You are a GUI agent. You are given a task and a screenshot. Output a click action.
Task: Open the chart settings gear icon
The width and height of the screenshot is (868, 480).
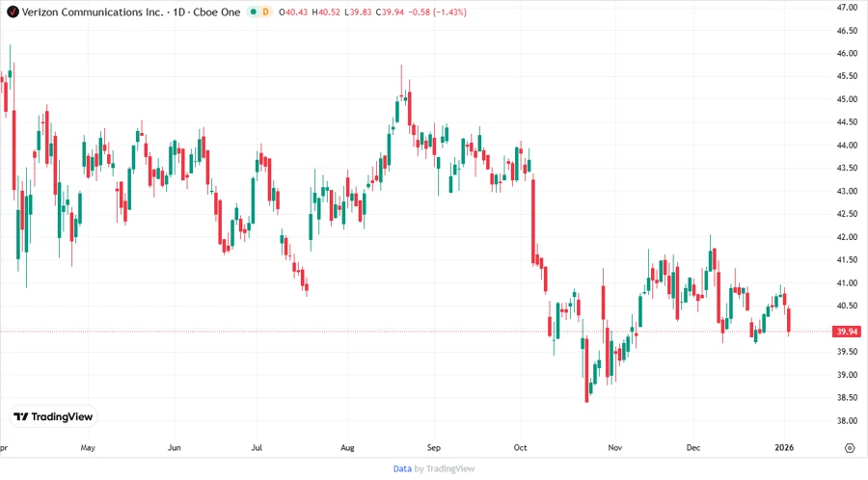click(x=850, y=448)
